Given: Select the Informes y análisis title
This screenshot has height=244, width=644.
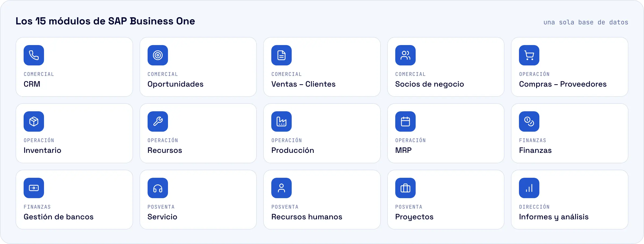Looking at the screenshot, I should pyautogui.click(x=554, y=217).
